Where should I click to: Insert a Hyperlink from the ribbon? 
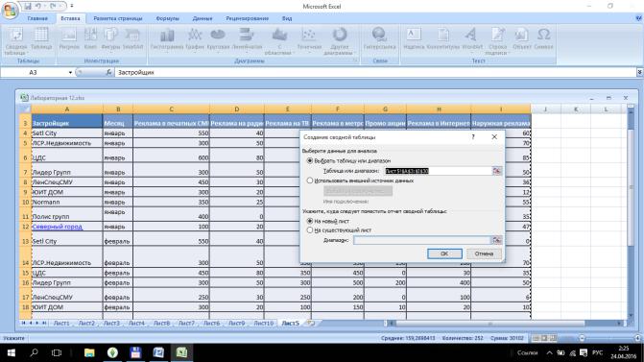click(x=379, y=39)
